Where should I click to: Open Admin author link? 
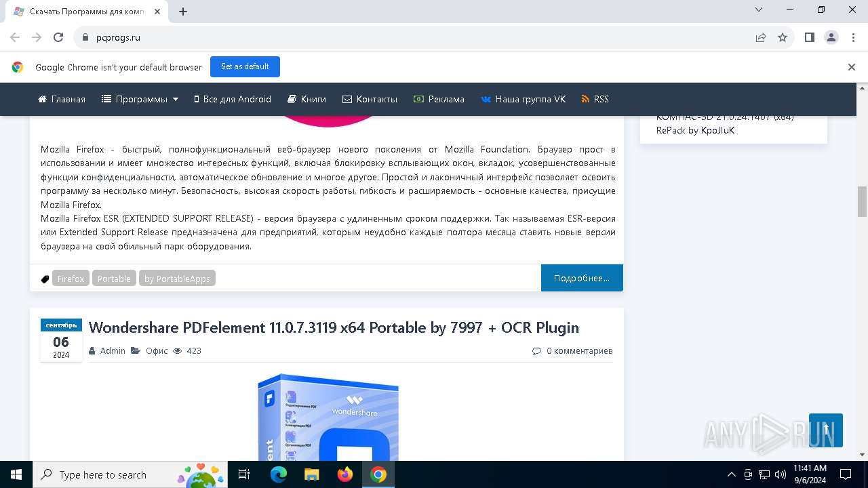[x=113, y=350]
